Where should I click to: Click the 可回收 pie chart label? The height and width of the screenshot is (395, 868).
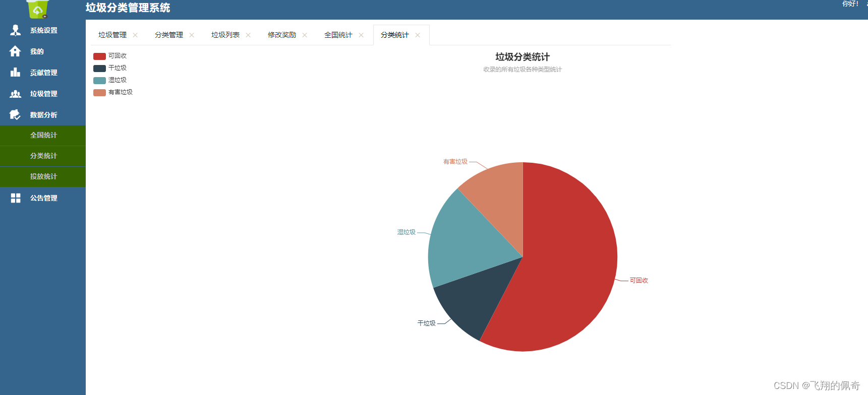tap(639, 281)
